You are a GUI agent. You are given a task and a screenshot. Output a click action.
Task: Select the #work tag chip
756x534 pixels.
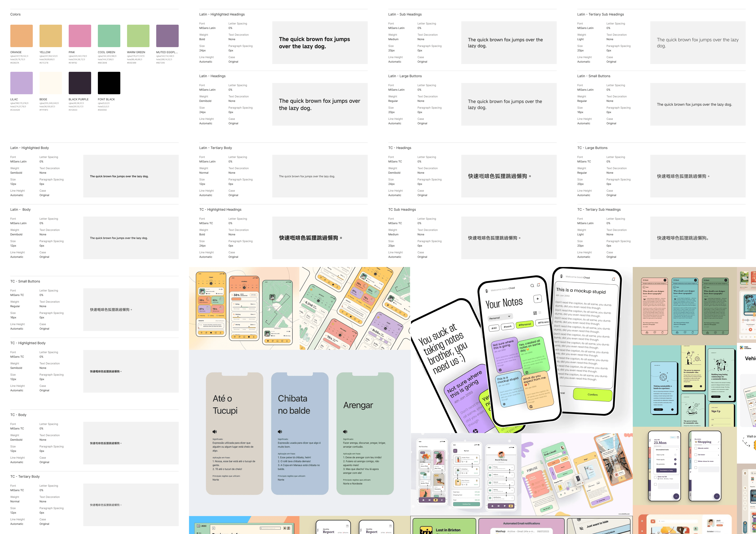508,327
